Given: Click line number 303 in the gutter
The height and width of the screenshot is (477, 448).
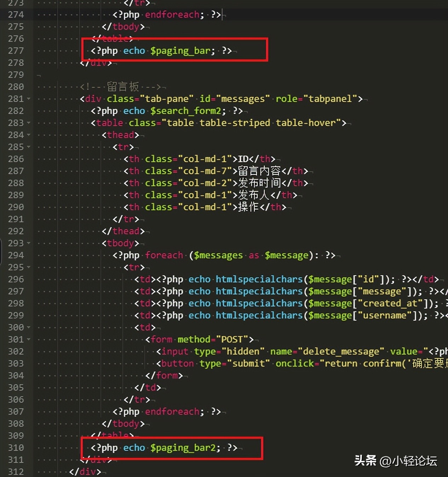Looking at the screenshot, I should (16, 364).
